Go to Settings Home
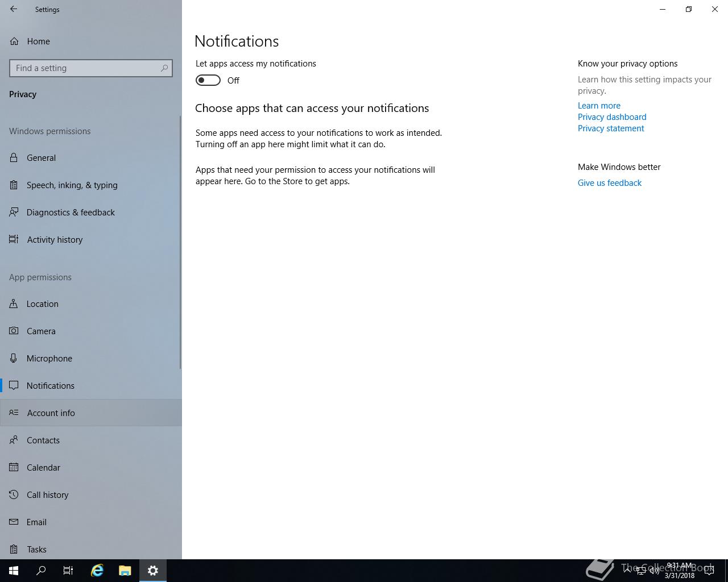 coord(91,41)
